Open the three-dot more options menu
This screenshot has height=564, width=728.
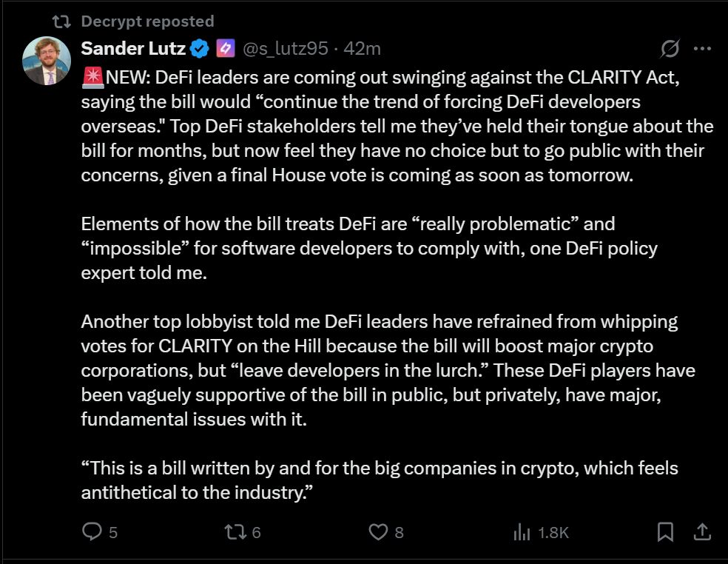pos(701,47)
